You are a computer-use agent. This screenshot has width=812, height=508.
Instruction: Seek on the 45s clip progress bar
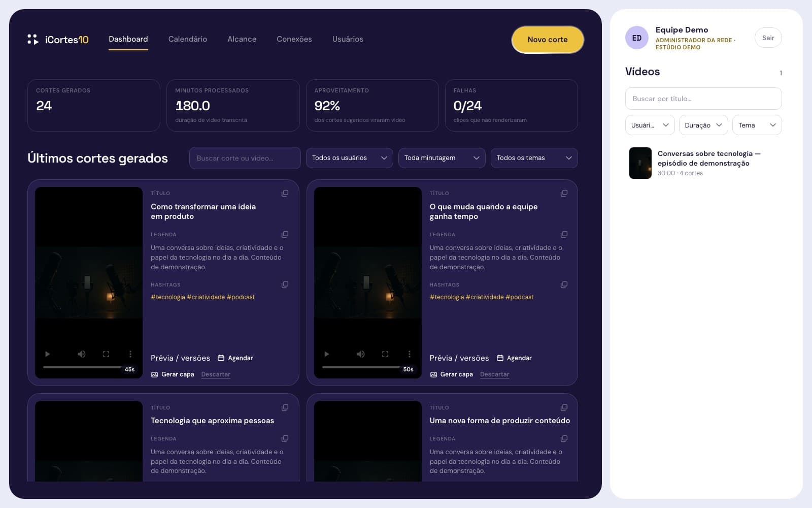[x=82, y=367]
